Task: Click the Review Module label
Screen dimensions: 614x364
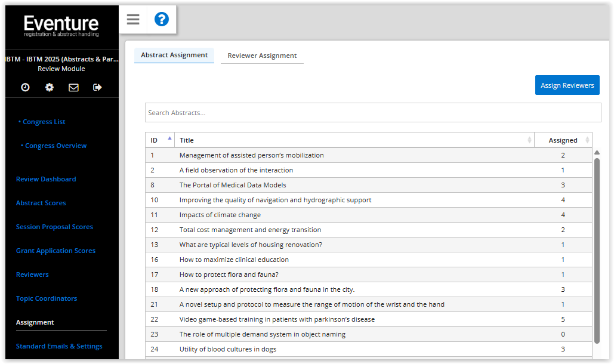Action: click(x=61, y=69)
